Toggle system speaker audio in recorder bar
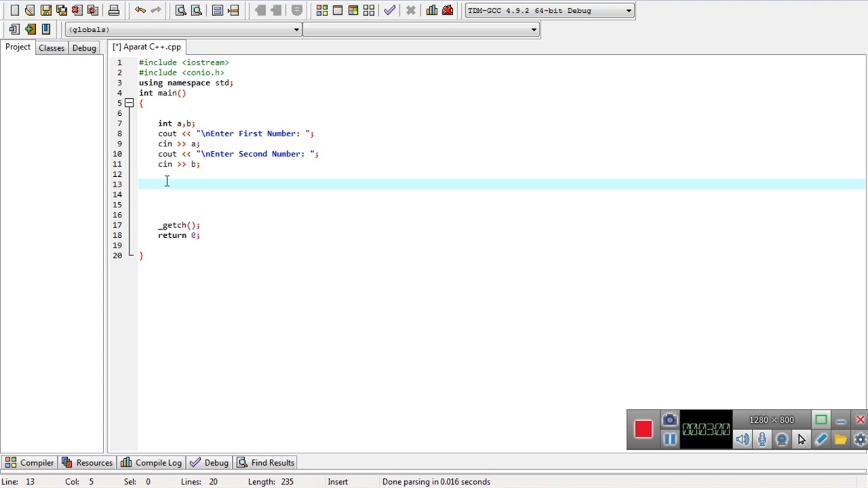868x488 pixels. click(x=743, y=440)
